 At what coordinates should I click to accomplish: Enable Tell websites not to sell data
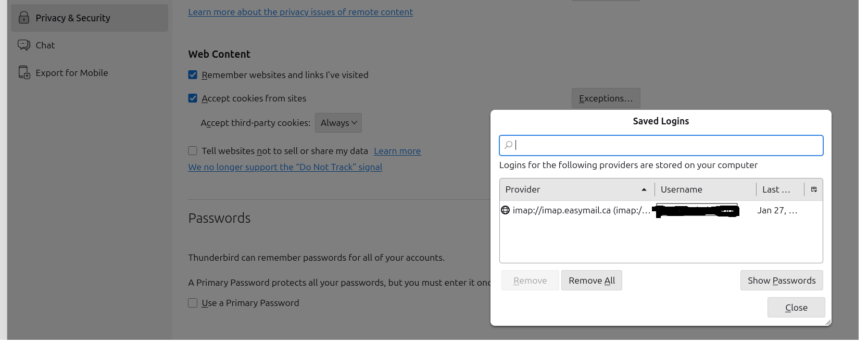(x=193, y=151)
